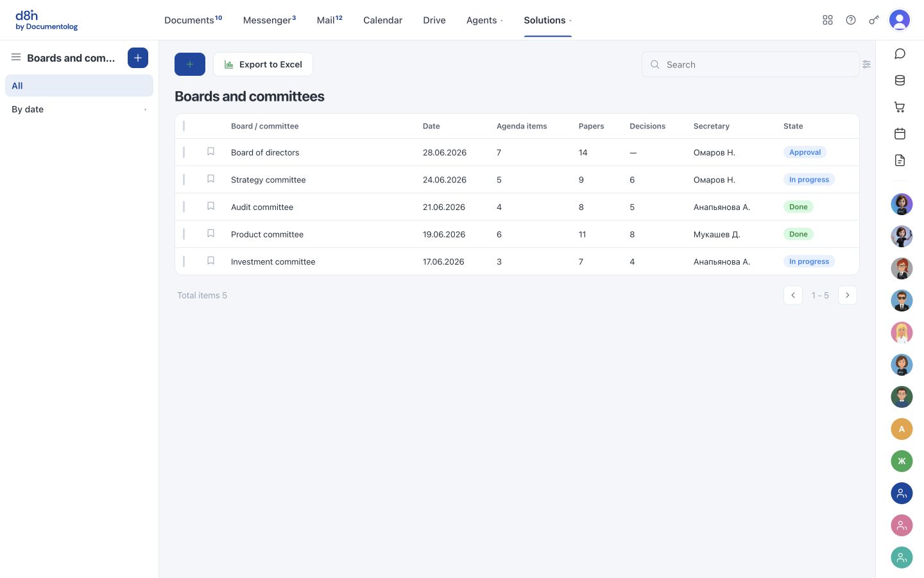The image size is (924, 578).
Task: Click the blue add button above the table
Action: [190, 64]
